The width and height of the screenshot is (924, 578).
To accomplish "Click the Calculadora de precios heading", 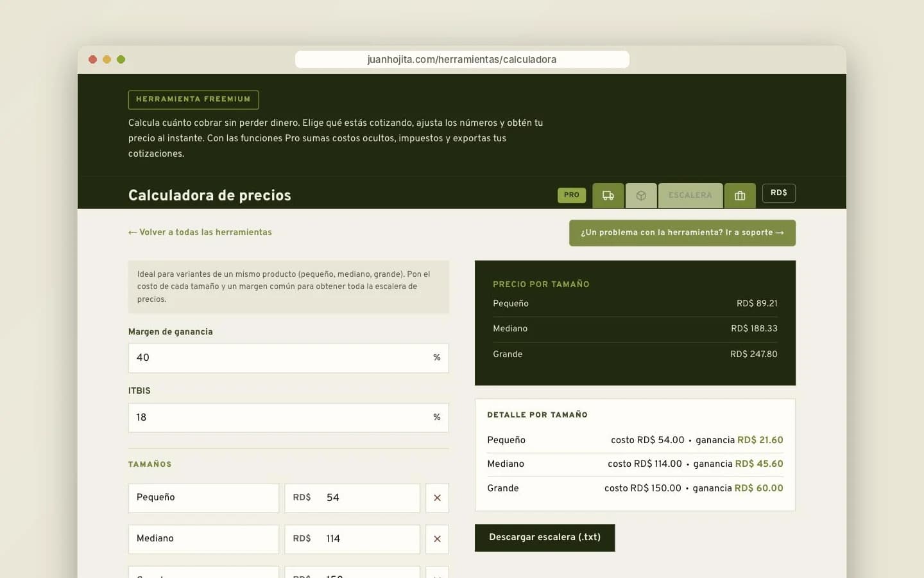I will coord(210,195).
